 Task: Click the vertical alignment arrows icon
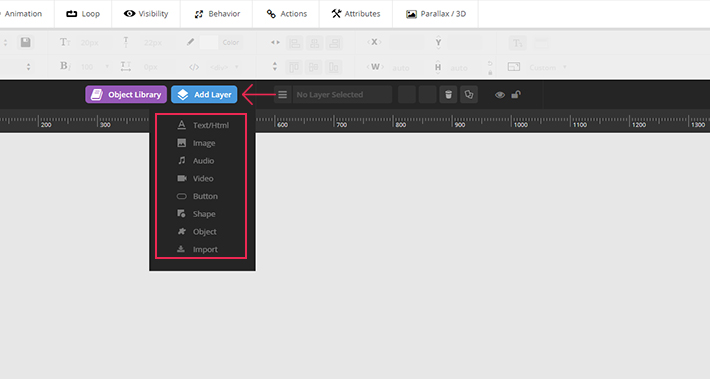pyautogui.click(x=275, y=67)
